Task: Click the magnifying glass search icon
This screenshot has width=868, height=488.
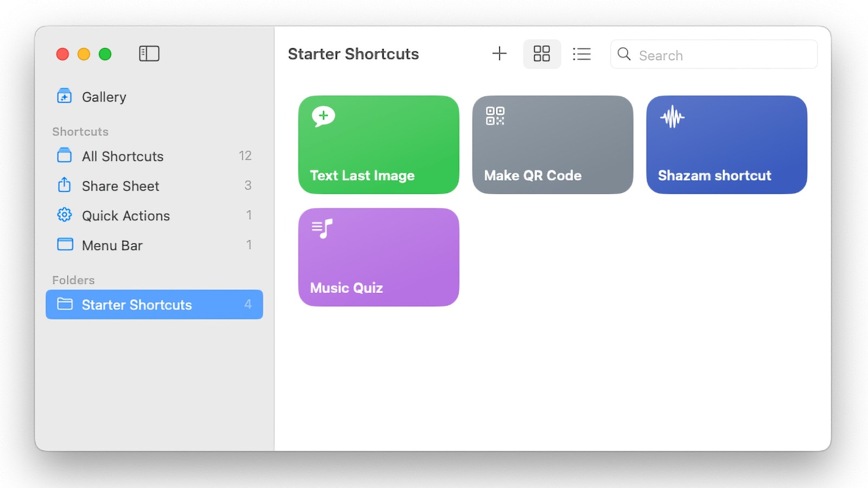Action: 624,54
